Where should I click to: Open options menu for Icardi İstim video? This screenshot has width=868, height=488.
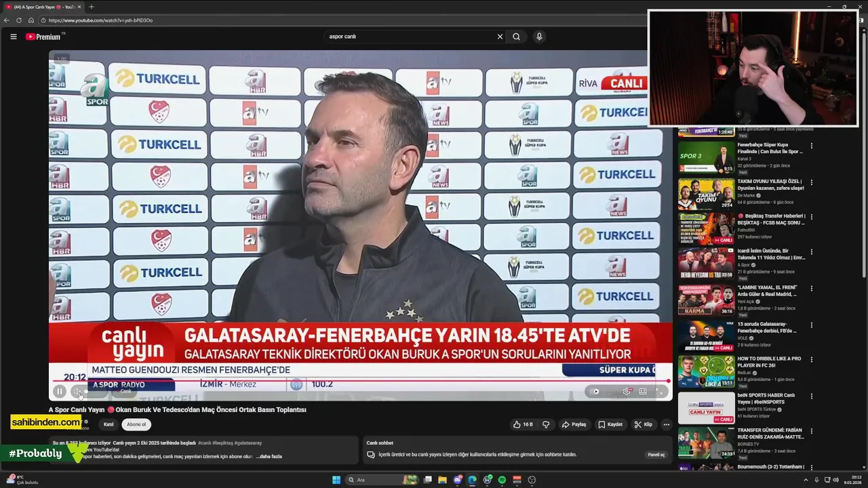811,252
